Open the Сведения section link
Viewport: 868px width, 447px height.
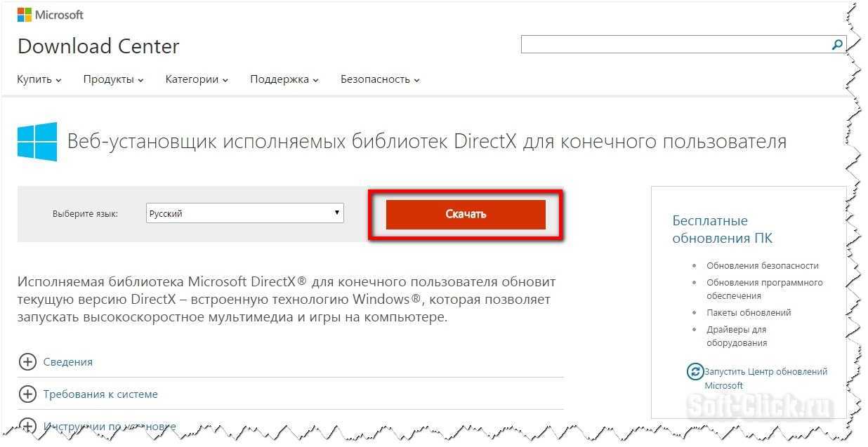click(68, 362)
